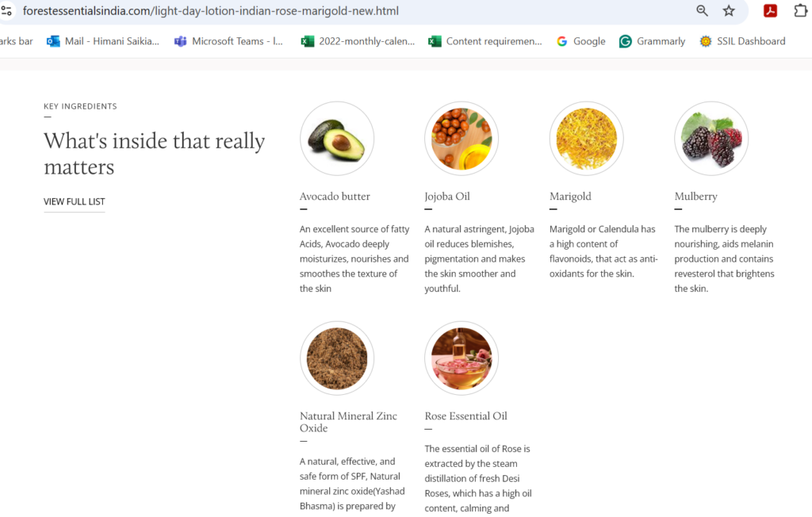Viewport: 812px width, 517px height.
Task: Click the URL in the address bar
Action: [x=210, y=11]
